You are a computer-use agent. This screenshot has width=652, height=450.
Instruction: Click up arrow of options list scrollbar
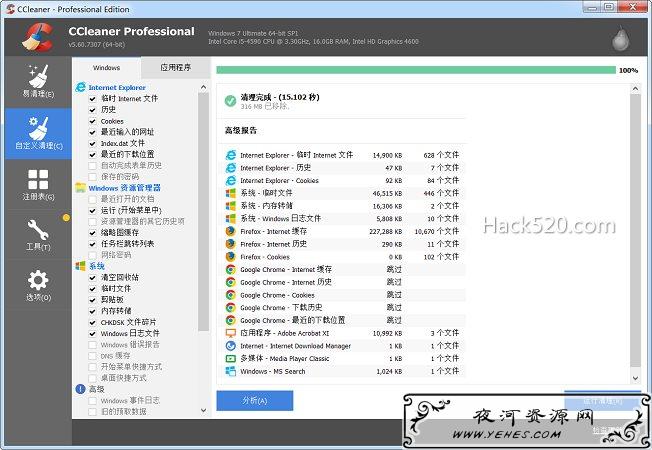[x=203, y=87]
